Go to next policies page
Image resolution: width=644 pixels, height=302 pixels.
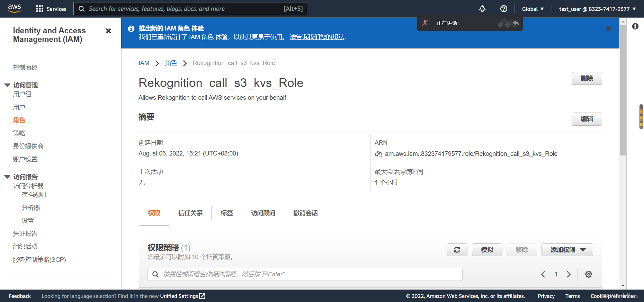tap(569, 274)
